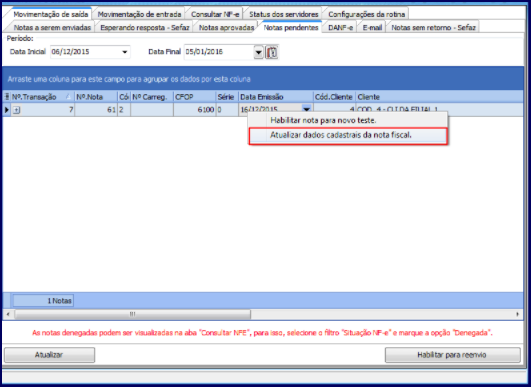Click the calendar icon beside Data Final
Screen dimensions: 531x387
coord(272,52)
